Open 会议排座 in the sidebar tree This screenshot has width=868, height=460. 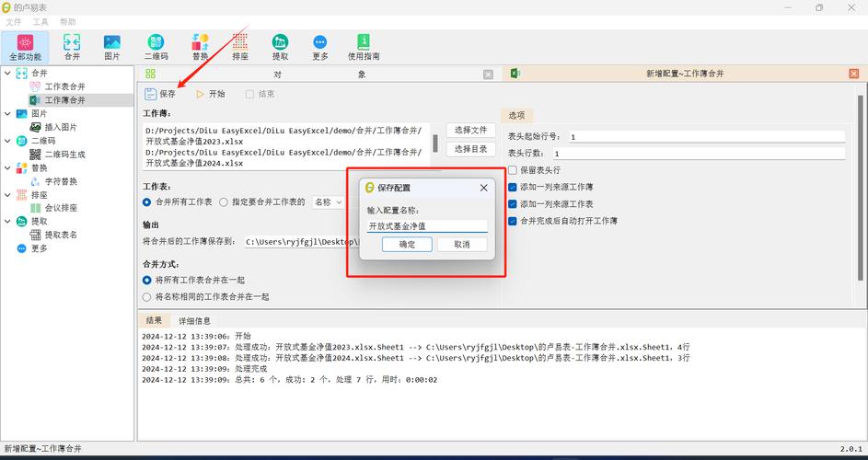[x=61, y=208]
